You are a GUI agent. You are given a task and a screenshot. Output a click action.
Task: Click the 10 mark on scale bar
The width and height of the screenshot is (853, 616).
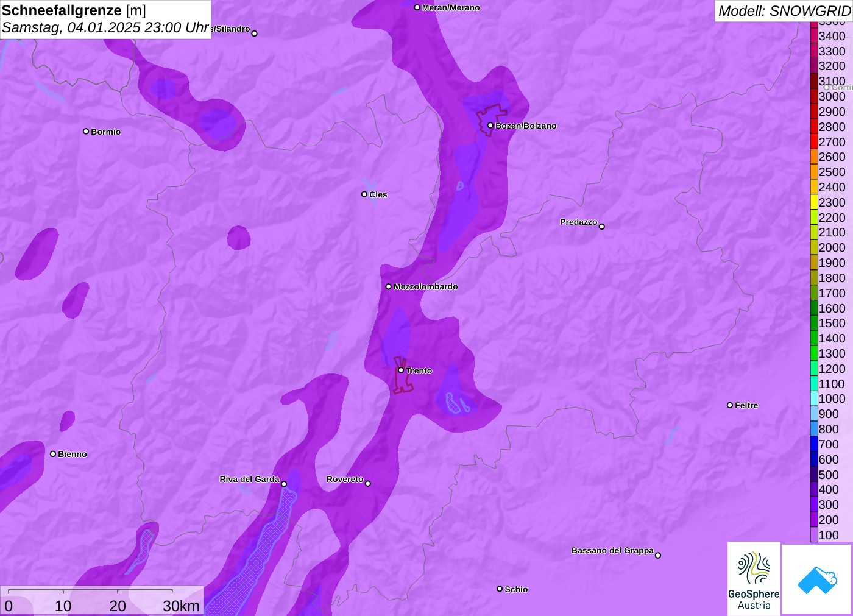(x=63, y=606)
